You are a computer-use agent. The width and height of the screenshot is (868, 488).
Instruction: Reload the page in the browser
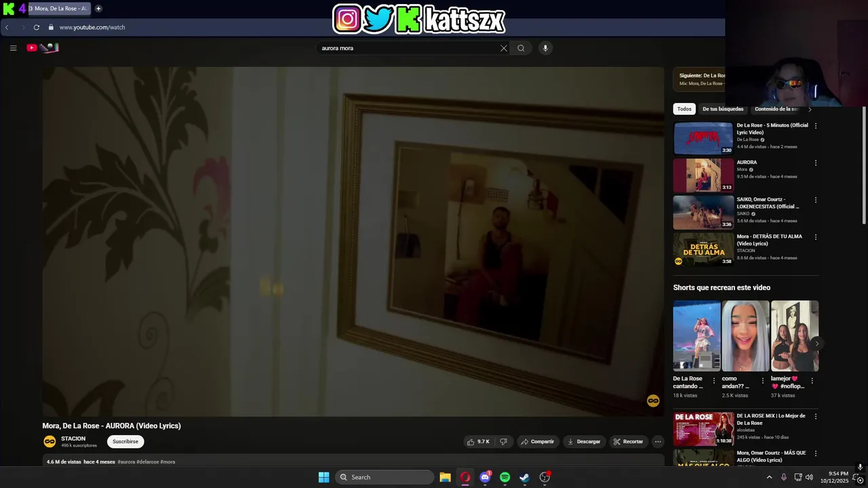tap(37, 27)
